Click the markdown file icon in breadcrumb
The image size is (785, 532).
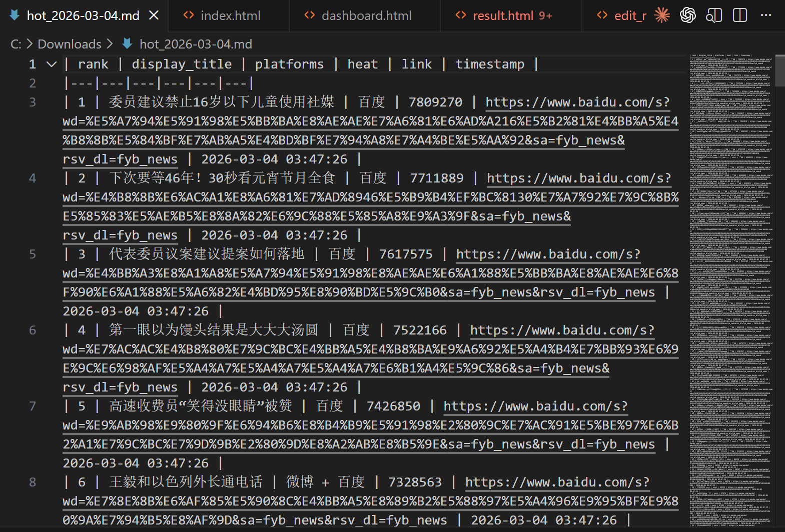point(128,44)
